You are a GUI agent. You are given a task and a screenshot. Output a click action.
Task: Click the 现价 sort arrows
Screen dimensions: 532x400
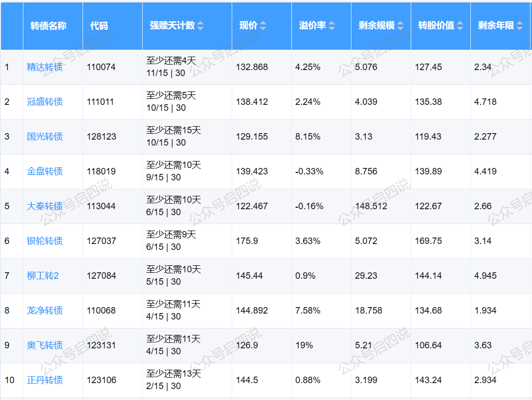tap(263, 26)
